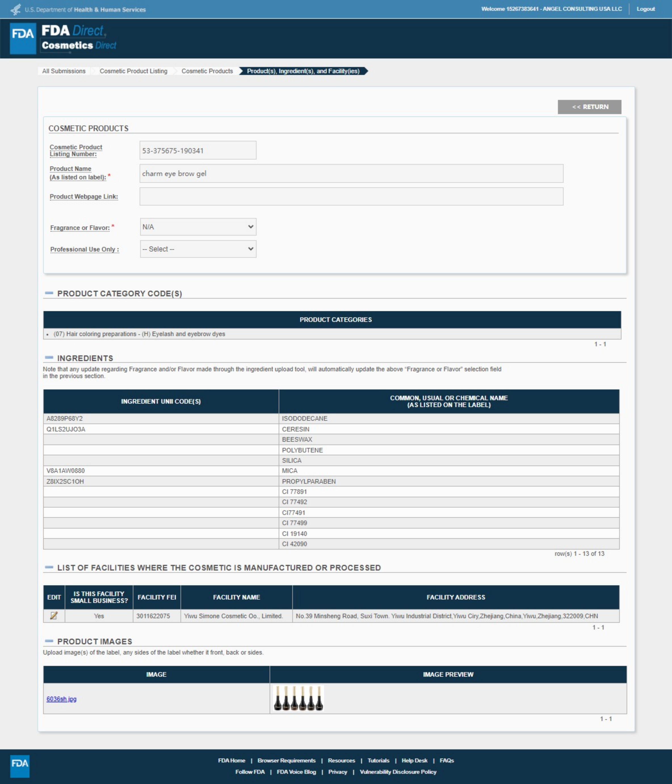The height and width of the screenshot is (784, 672).
Task: Open the 6036sh.jpg image link
Action: tap(61, 699)
